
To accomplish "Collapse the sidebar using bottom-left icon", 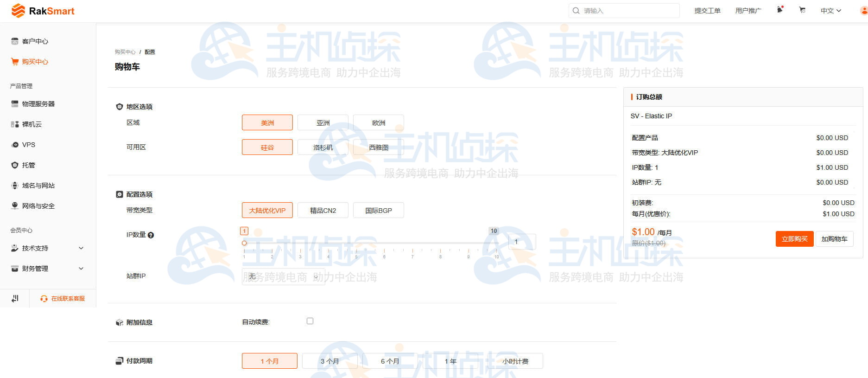I will point(15,298).
